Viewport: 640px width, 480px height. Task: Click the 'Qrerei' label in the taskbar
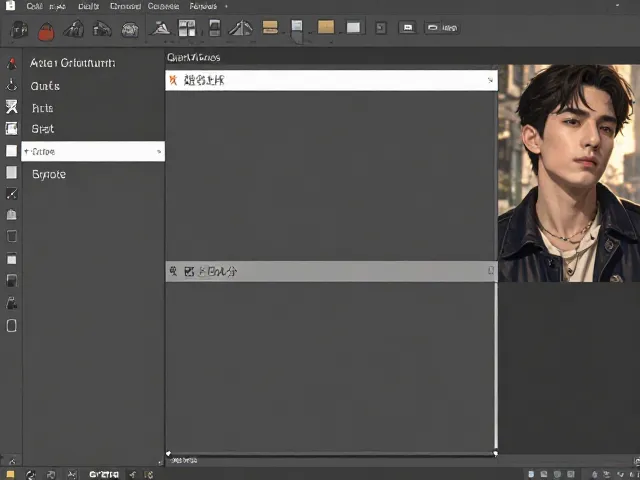point(104,474)
